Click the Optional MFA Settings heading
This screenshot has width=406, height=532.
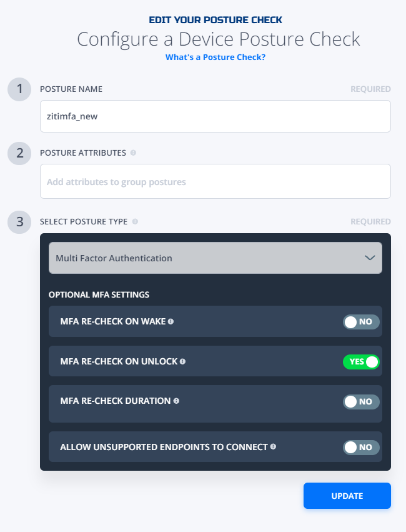(99, 294)
